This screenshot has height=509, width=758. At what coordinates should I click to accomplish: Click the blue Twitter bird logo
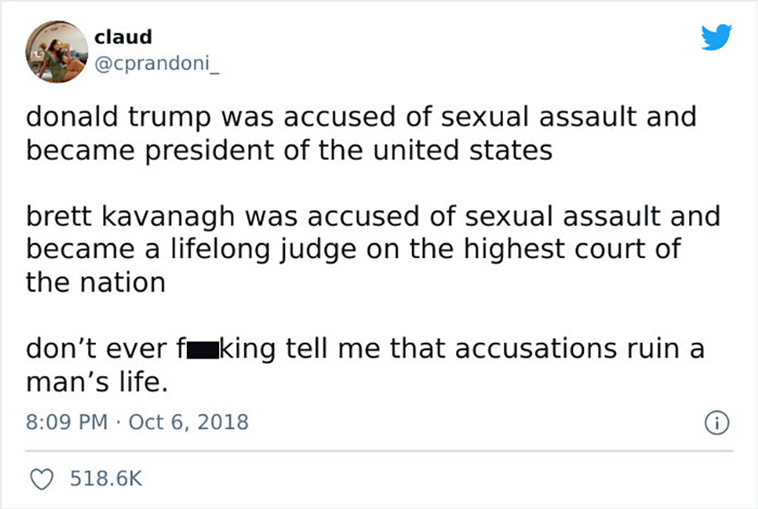716,37
